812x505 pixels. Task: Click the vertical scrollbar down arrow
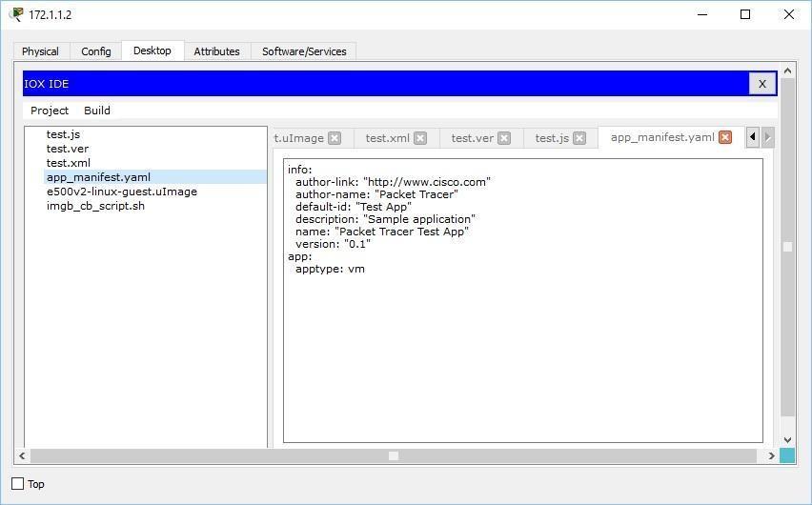[x=787, y=440]
